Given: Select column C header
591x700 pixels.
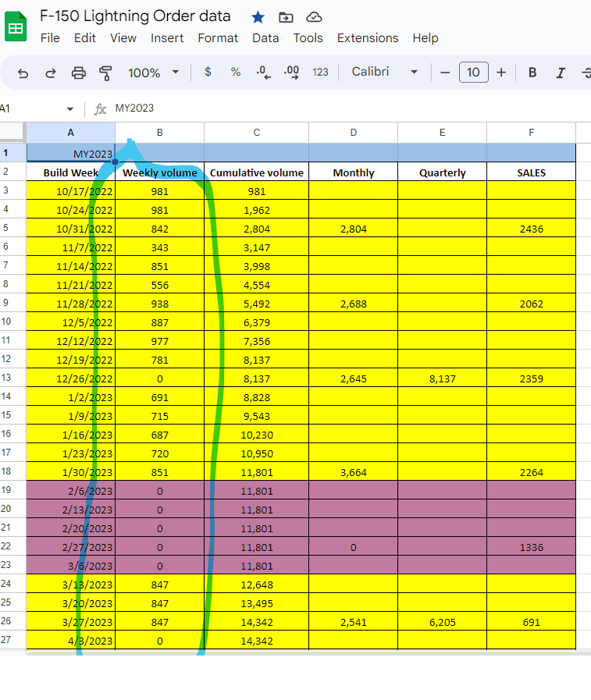Looking at the screenshot, I should point(256,133).
